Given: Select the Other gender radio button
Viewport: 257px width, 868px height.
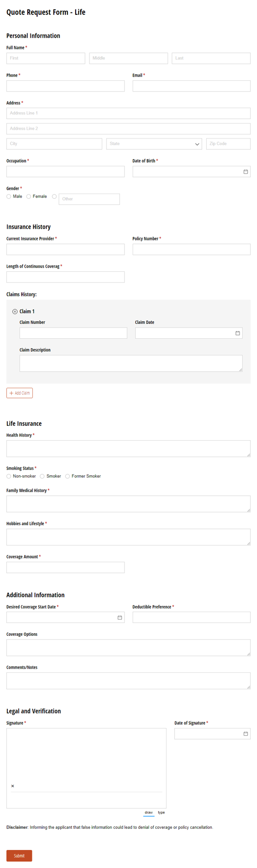Looking at the screenshot, I should [54, 197].
